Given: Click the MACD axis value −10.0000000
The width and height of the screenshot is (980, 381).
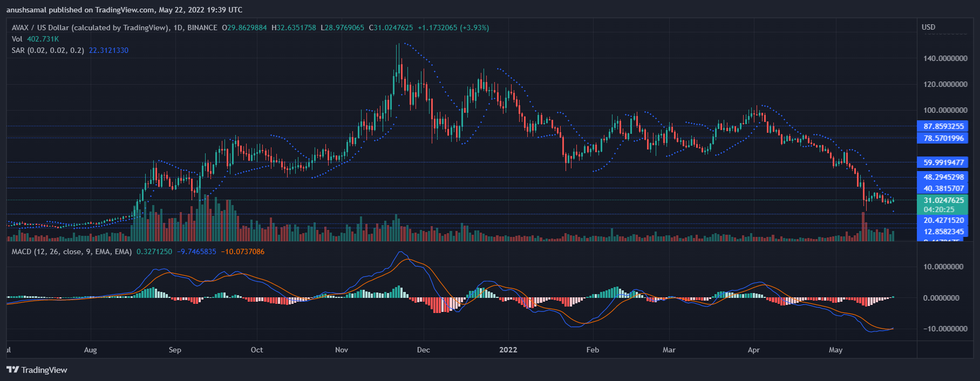Looking at the screenshot, I should (x=945, y=329).
